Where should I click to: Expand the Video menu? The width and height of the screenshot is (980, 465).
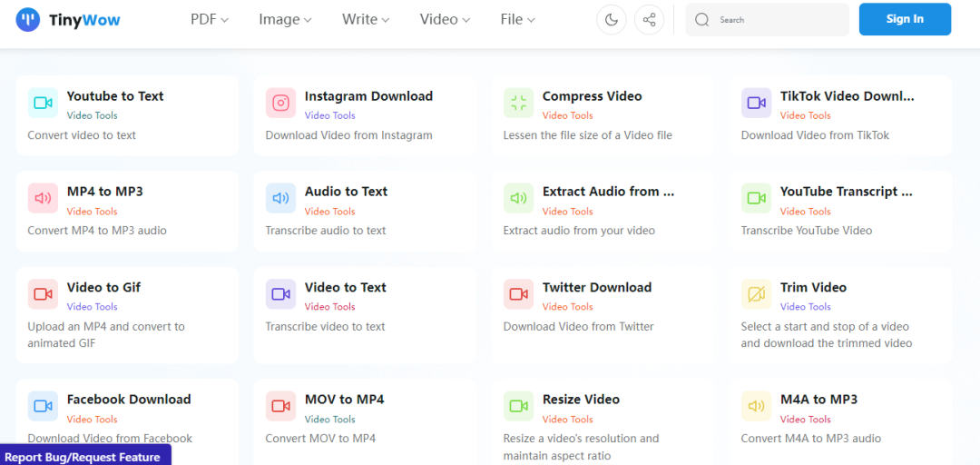pyautogui.click(x=445, y=19)
